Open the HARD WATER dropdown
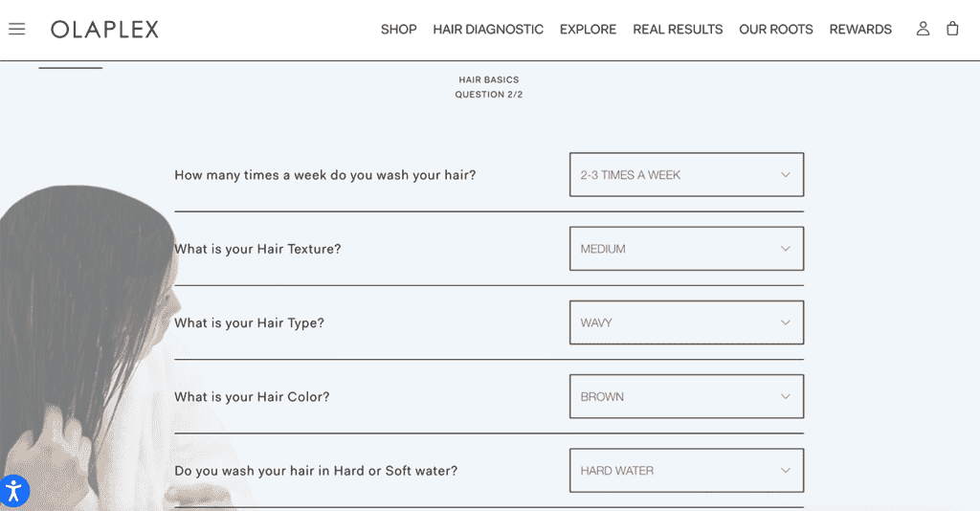This screenshot has width=980, height=511. pos(686,471)
